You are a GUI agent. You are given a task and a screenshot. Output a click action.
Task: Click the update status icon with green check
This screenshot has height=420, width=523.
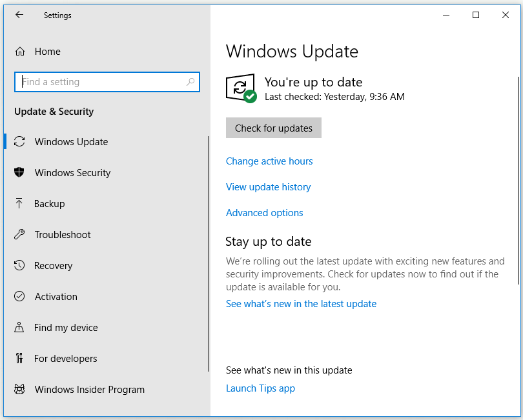(x=241, y=88)
